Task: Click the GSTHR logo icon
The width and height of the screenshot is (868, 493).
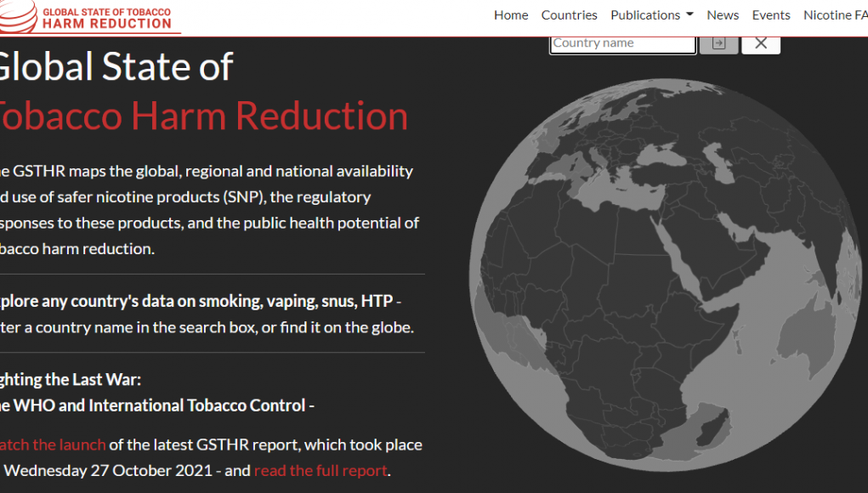Action: coord(17,15)
